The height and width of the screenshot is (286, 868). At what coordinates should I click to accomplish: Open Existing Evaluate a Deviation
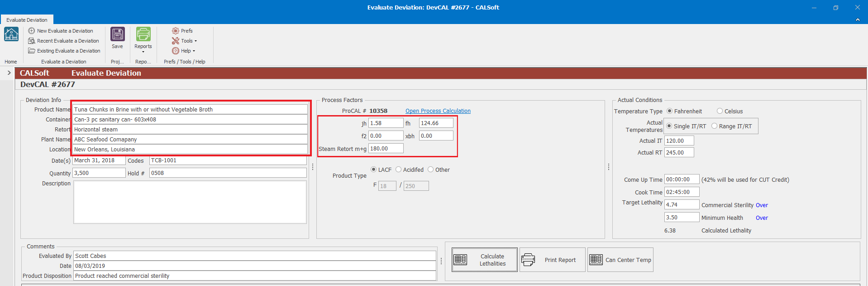click(x=64, y=51)
